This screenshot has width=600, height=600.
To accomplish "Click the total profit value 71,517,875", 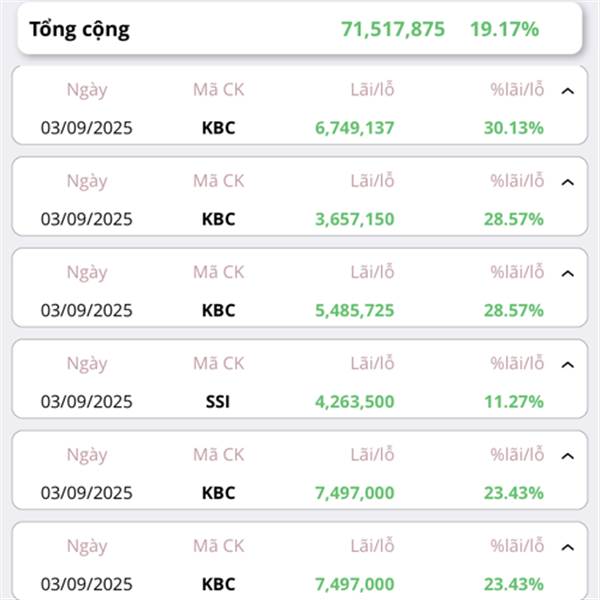I will 393,29.
